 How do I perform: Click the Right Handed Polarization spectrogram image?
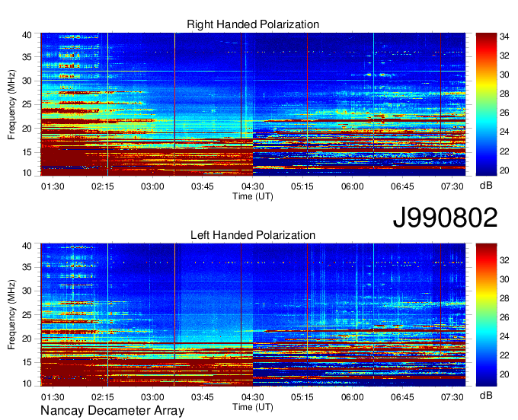pos(253,104)
